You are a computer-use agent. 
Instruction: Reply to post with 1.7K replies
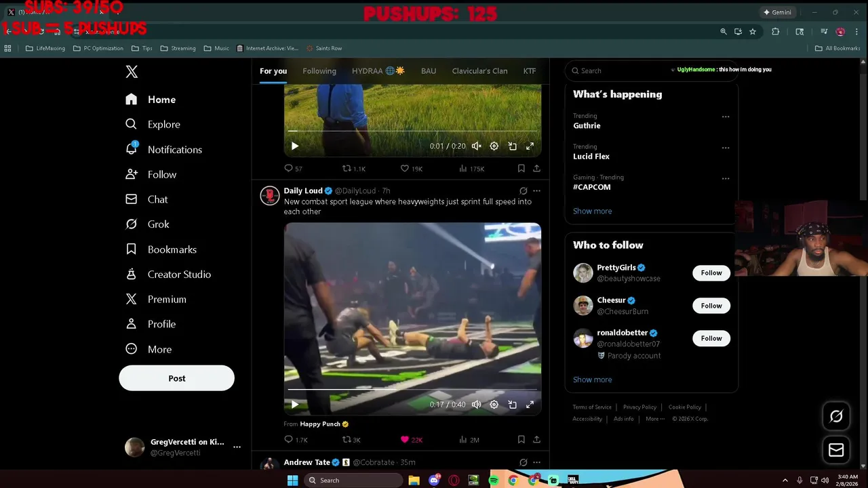coord(296,440)
